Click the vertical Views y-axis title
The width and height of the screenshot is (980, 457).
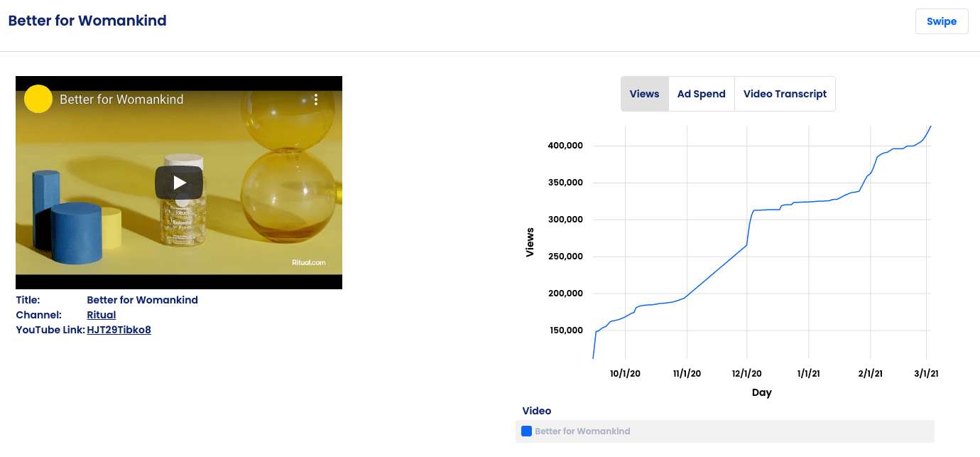530,242
